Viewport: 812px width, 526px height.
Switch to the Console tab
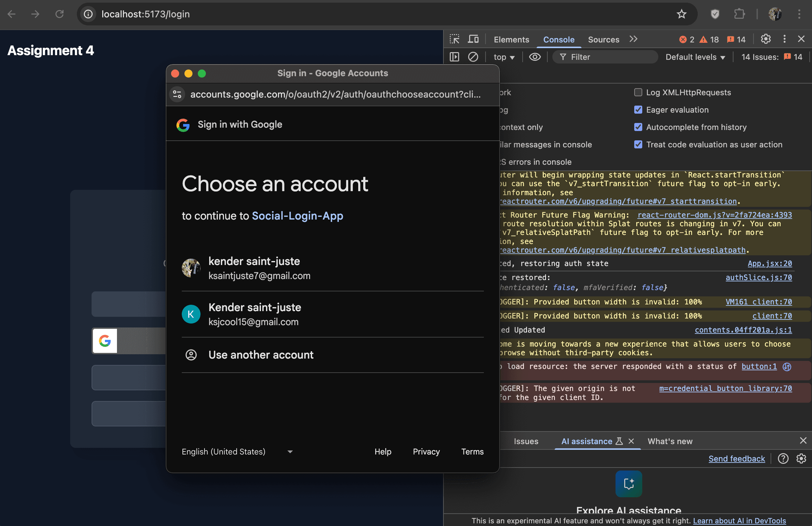pos(558,39)
